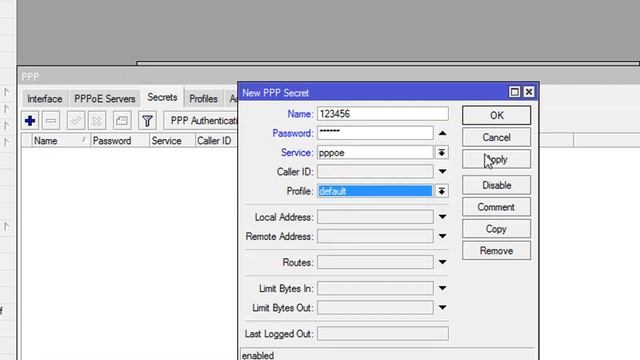Click the comment note icon in toolbar
The height and width of the screenshot is (360, 640).
(x=122, y=121)
